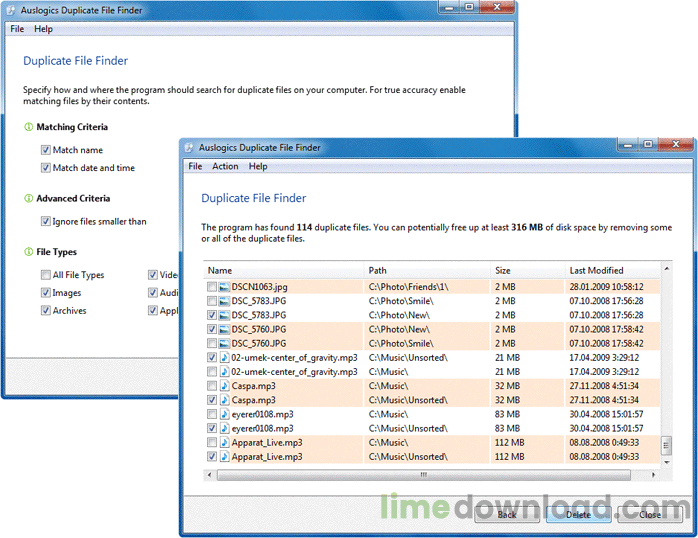This screenshot has height=538, width=698.
Task: Click the music icon of Caspa.mp3 in C:\Music\
Action: [224, 386]
